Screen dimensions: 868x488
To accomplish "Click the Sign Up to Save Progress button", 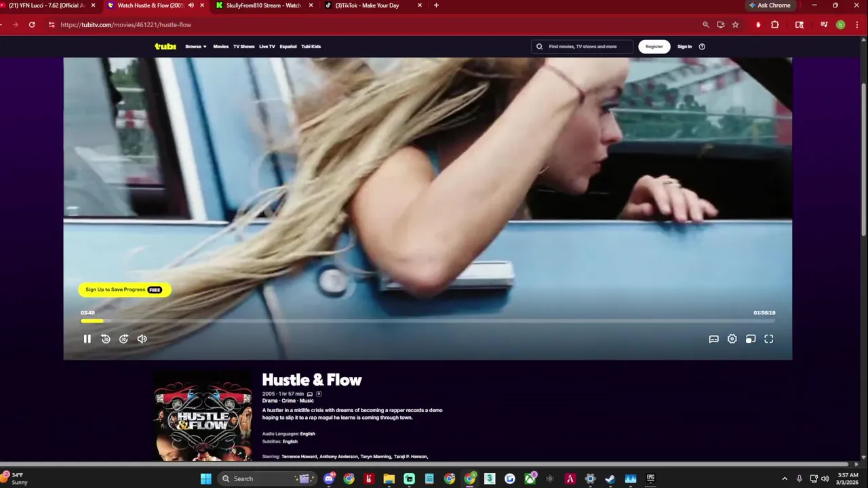I will 125,289.
